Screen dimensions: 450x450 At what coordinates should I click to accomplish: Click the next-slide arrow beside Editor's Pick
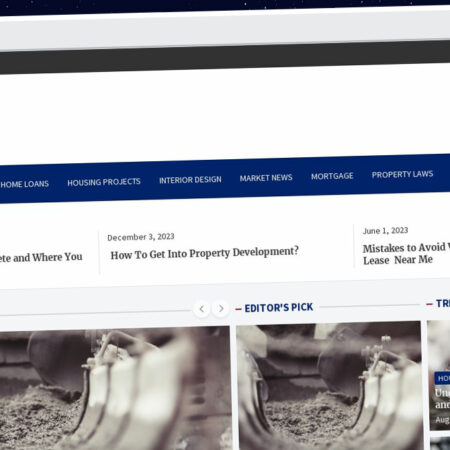221,308
